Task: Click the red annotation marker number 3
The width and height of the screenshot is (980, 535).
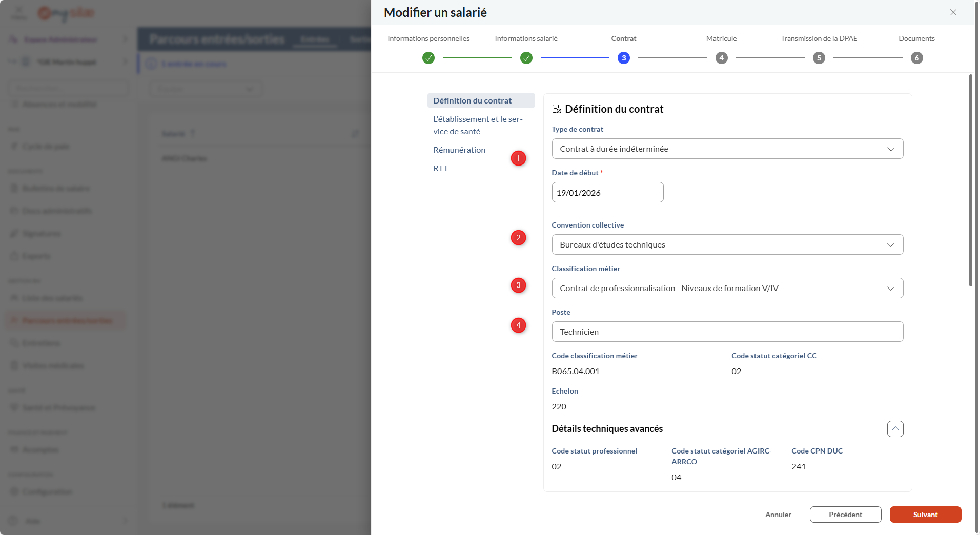Action: pyautogui.click(x=518, y=285)
